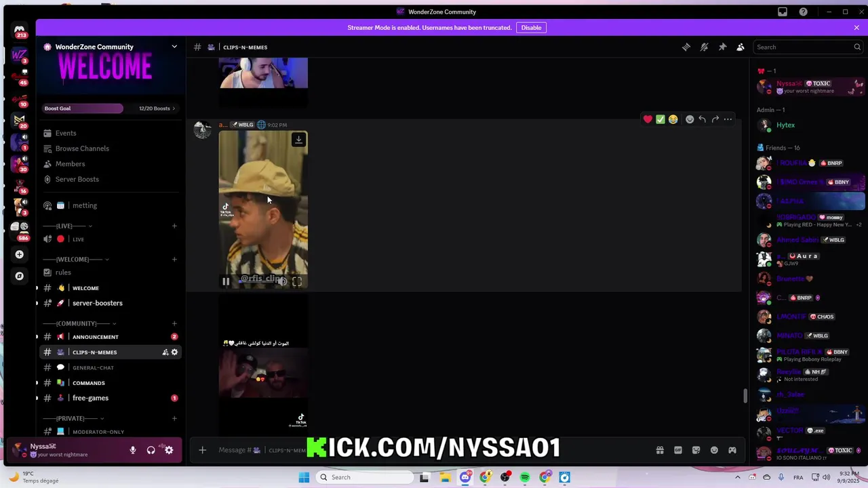Collapse the LIVE category
Image resolution: width=868 pixels, height=488 pixels.
click(66, 226)
